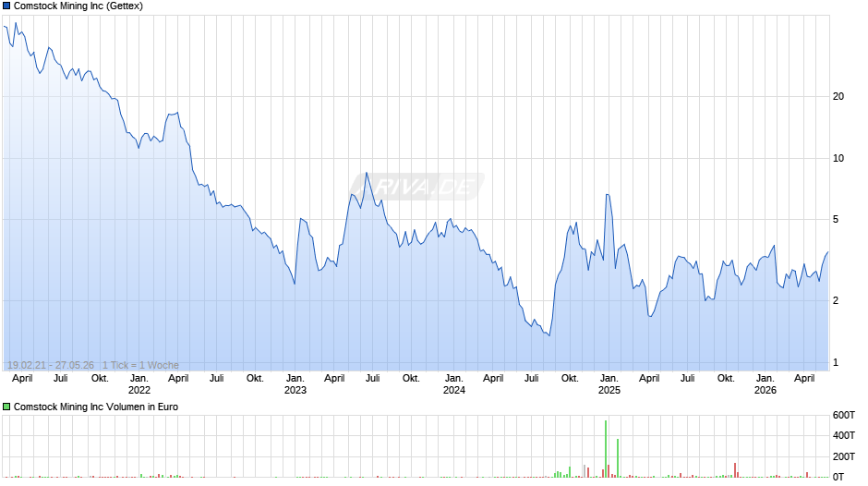
Task: Click the 'Jan. 2025' axis label
Action: 609,384
